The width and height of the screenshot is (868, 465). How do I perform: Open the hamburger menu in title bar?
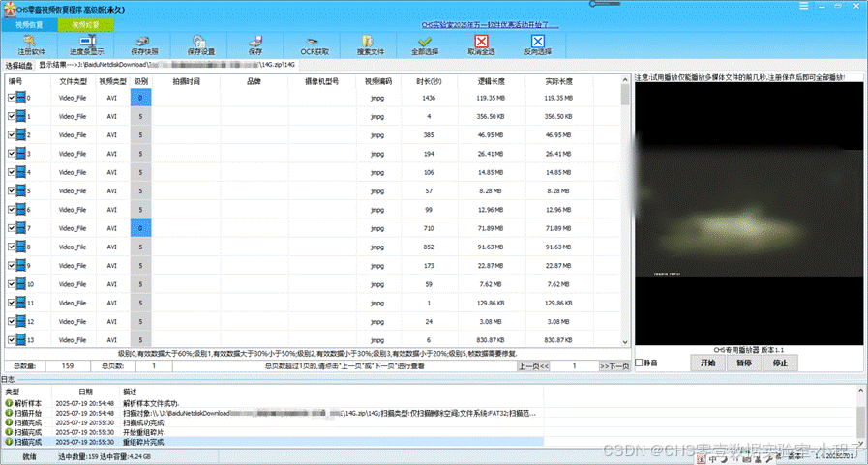(x=804, y=6)
